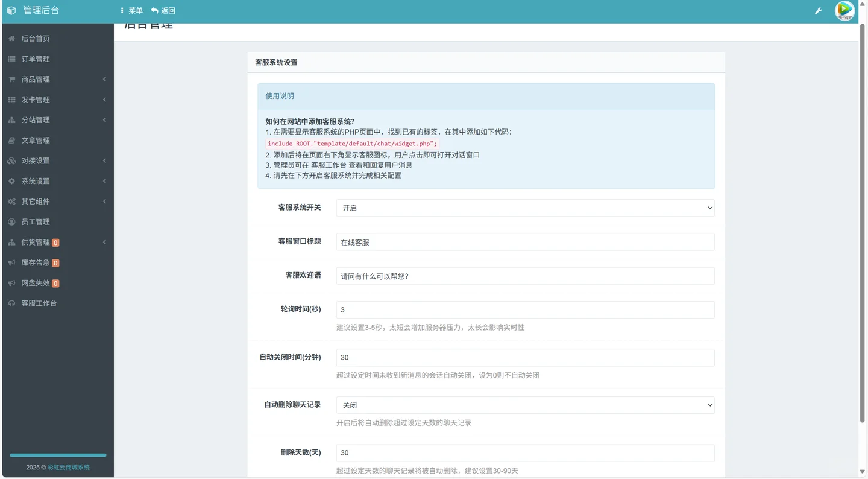Click the 轮询时间 input field

tap(524, 309)
